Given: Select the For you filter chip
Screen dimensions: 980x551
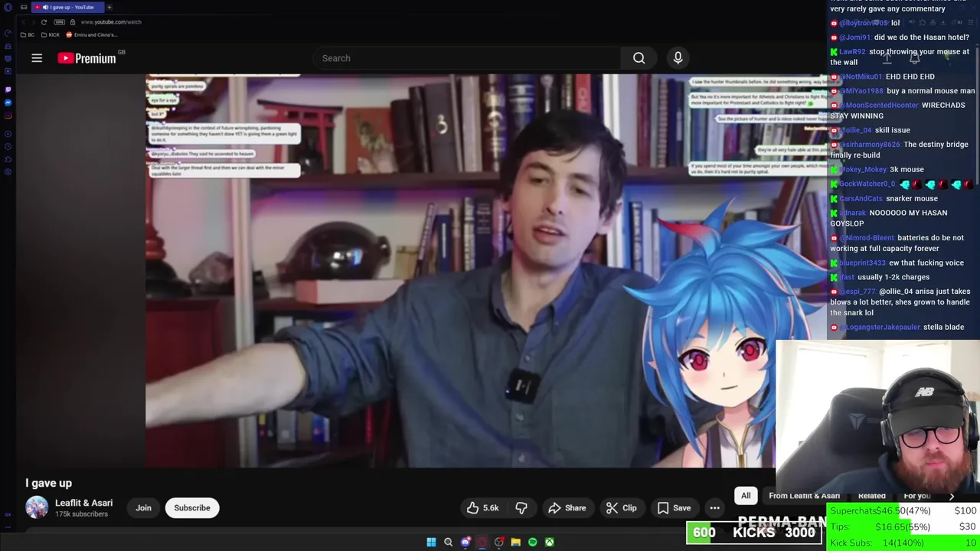Looking at the screenshot, I should coord(916,496).
